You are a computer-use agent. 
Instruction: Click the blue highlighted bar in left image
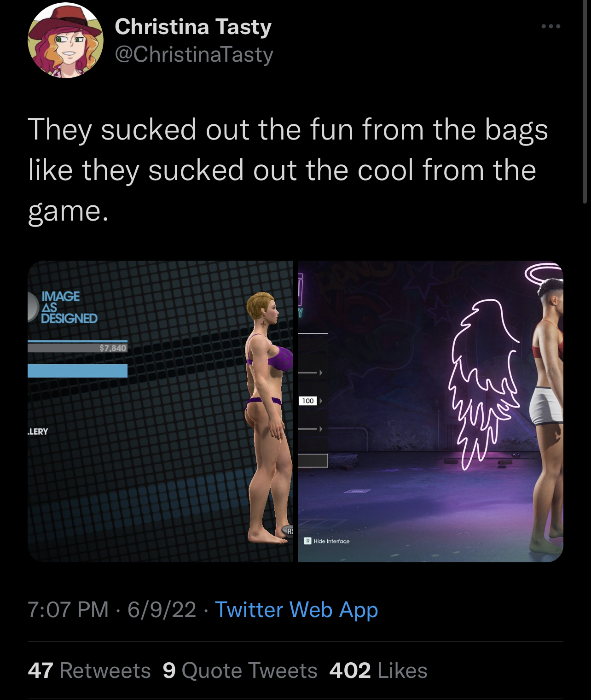(77, 371)
